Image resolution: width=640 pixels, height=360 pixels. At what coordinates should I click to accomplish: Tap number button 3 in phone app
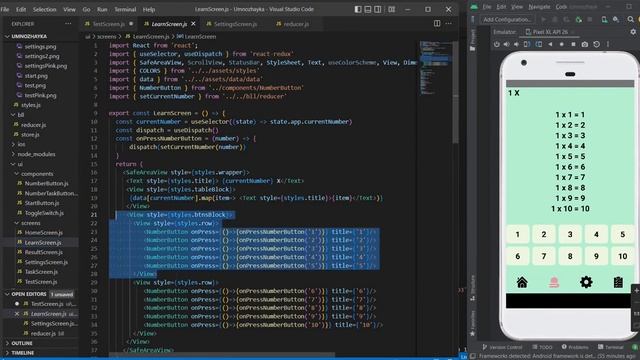point(570,234)
